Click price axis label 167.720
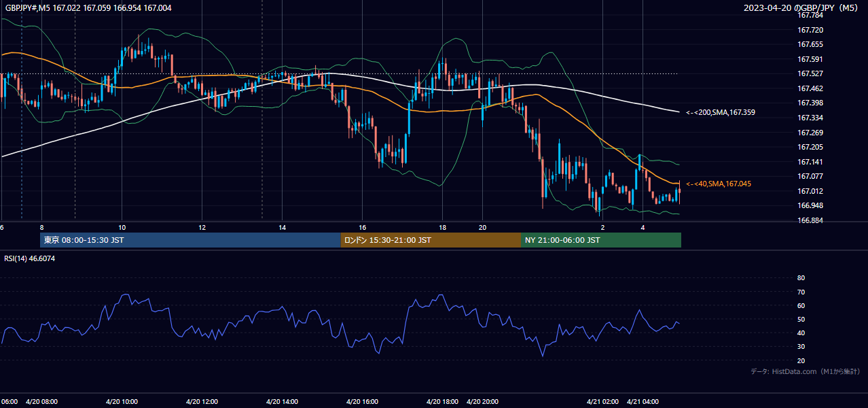Image resolution: width=868 pixels, height=408 pixels. 810,30
